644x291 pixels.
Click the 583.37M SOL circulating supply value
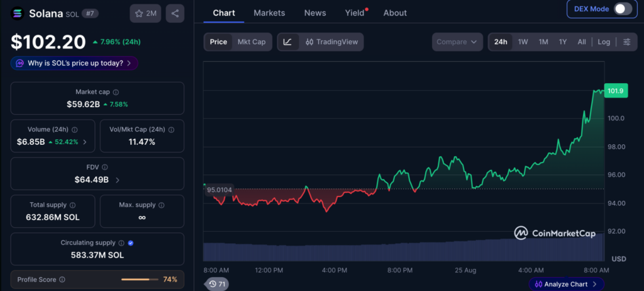pos(97,255)
